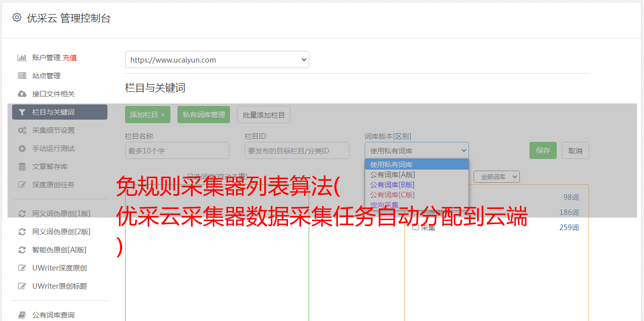Choose the 公有词库[C版] option
Screen dimensions: 644x321
coord(417,195)
